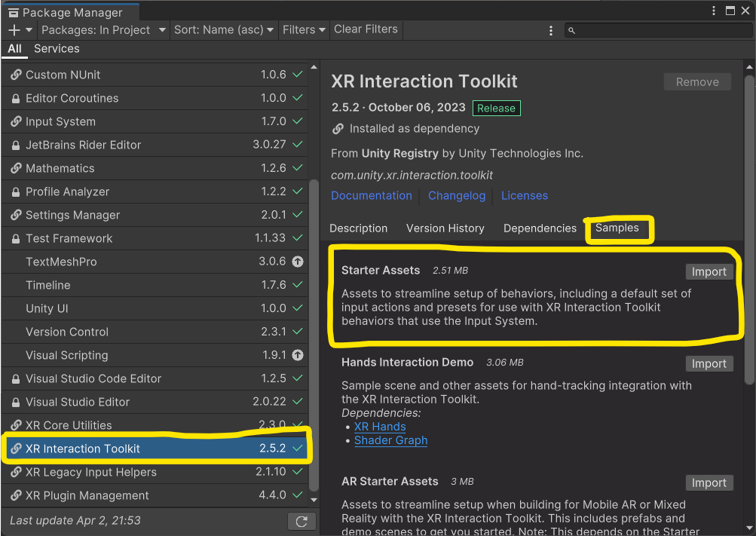Viewport: 756px width, 536px height.
Task: Switch to the Services tab
Action: click(57, 49)
